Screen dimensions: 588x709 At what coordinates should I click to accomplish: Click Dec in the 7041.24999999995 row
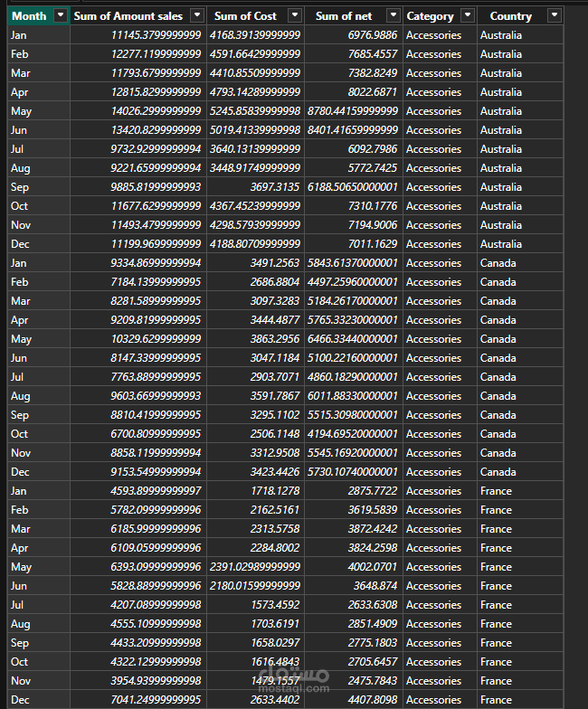39,700
